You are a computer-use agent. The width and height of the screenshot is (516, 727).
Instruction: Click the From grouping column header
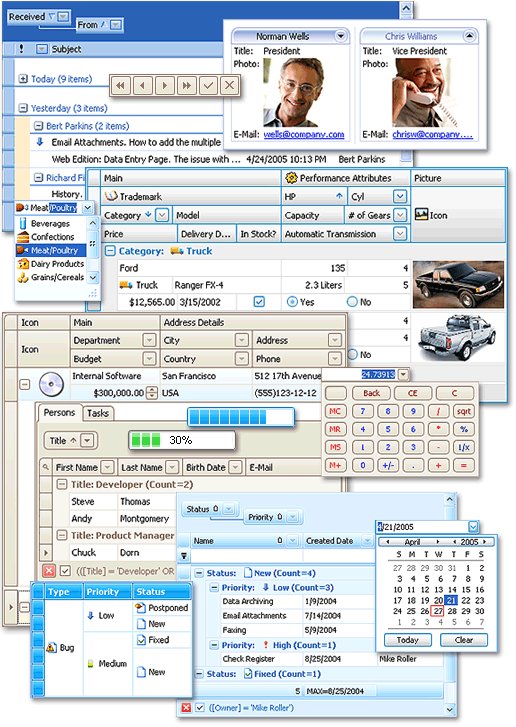tap(100, 25)
